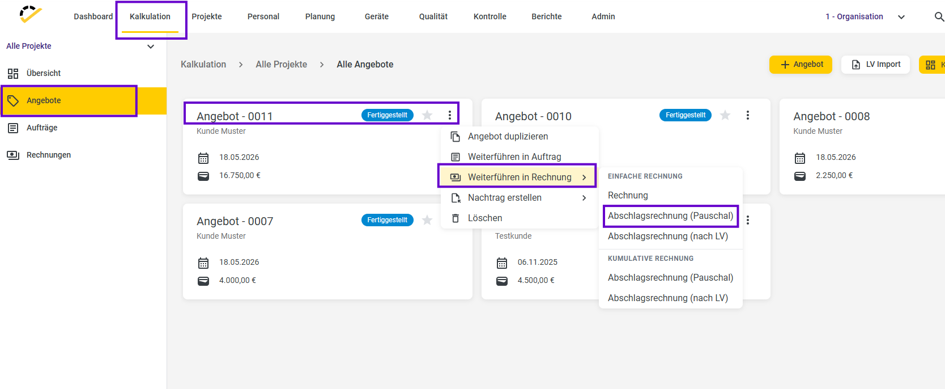The width and height of the screenshot is (945, 389).
Task: Switch to the Projekte tab
Action: coord(207,17)
